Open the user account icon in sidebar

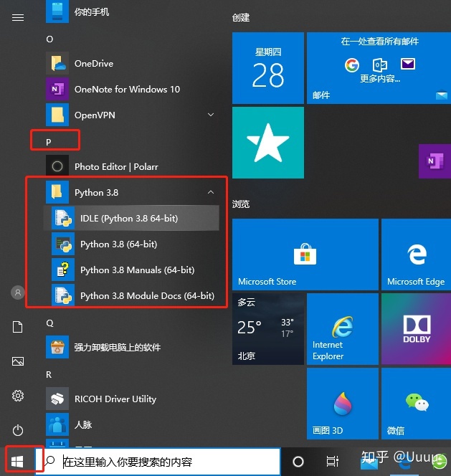[18, 292]
